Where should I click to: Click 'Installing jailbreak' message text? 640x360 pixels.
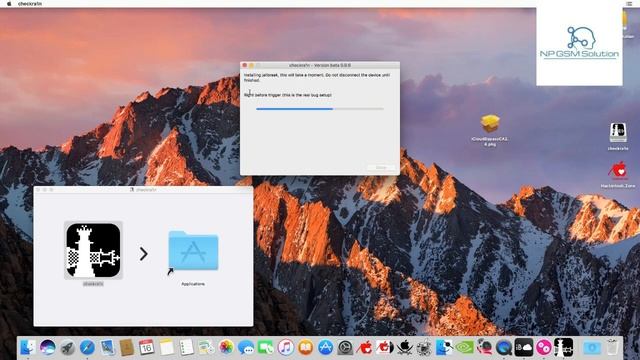317,78
